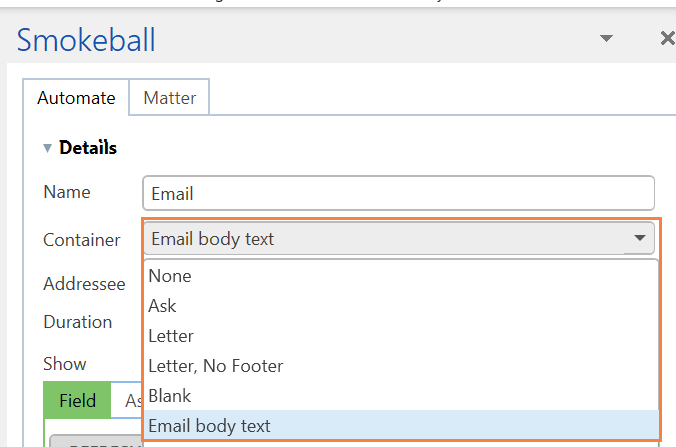Click the Addressee label

point(84,284)
